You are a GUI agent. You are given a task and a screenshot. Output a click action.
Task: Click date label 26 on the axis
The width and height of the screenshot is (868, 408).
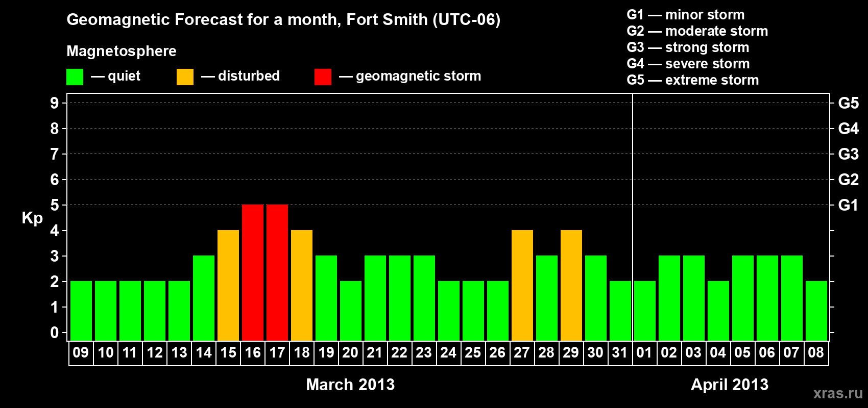point(497,353)
